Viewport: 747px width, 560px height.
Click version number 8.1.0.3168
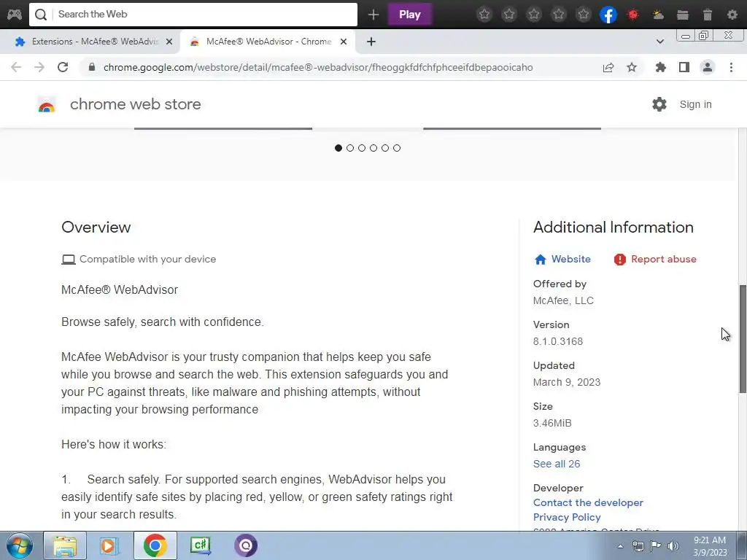click(x=558, y=341)
